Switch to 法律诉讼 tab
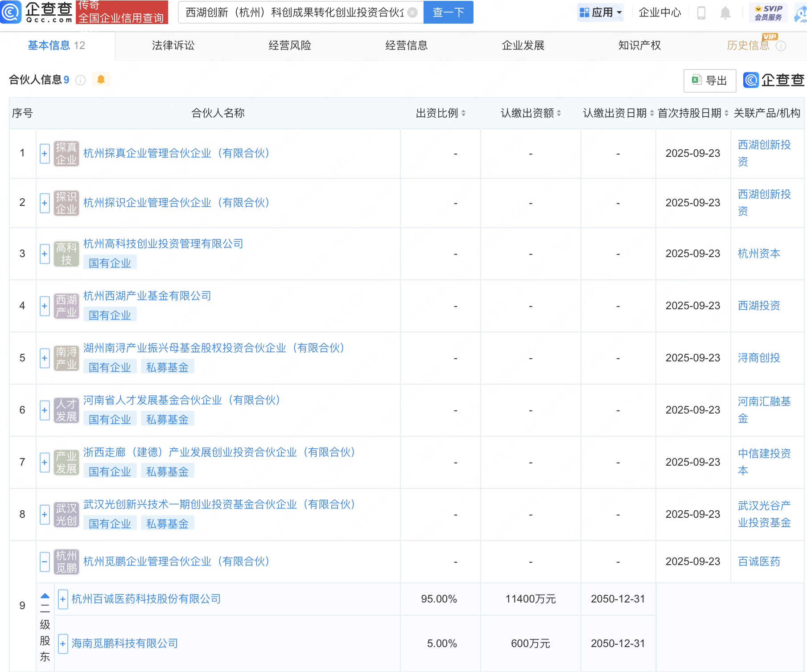The image size is (807, 672). (173, 45)
